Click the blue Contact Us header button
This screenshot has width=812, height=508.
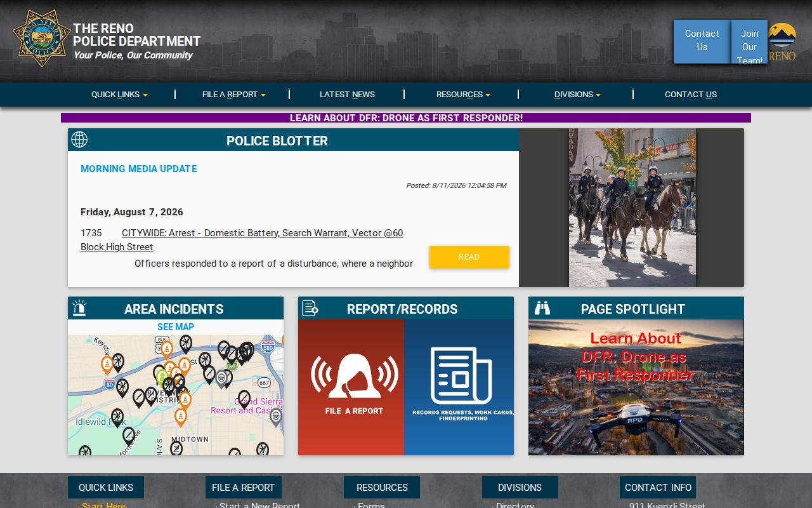702,41
